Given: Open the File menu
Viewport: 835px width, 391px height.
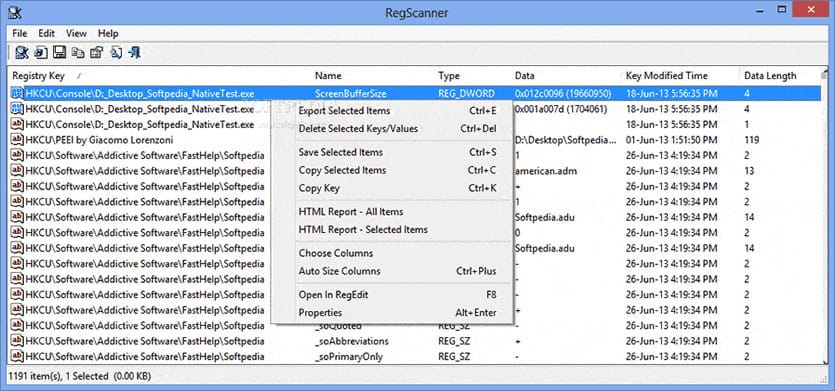Looking at the screenshot, I should (x=20, y=33).
